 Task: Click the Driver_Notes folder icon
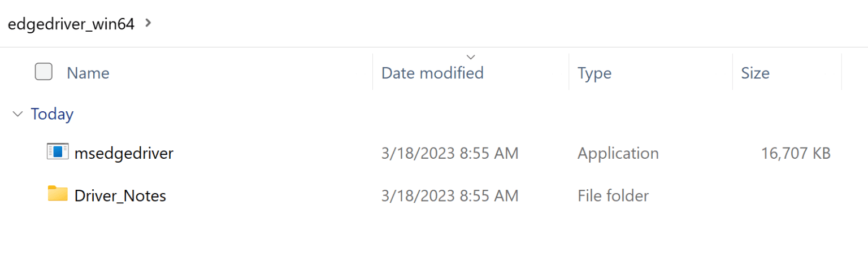click(x=58, y=194)
